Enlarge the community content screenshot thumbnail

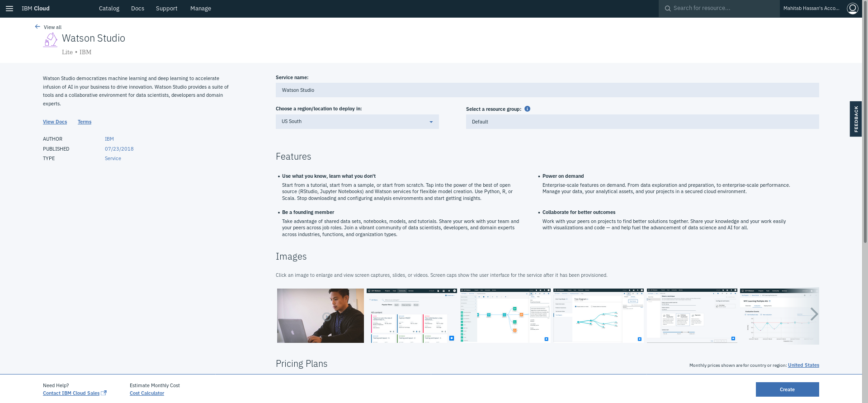click(x=411, y=316)
